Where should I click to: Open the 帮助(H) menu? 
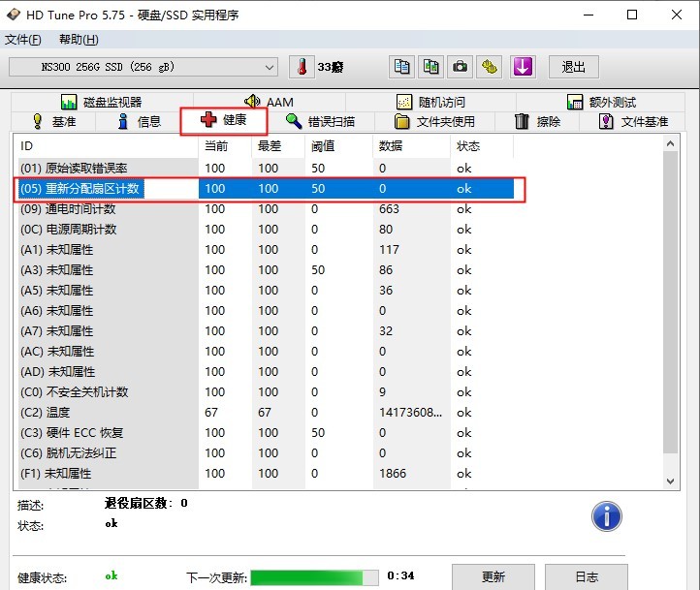click(x=79, y=40)
